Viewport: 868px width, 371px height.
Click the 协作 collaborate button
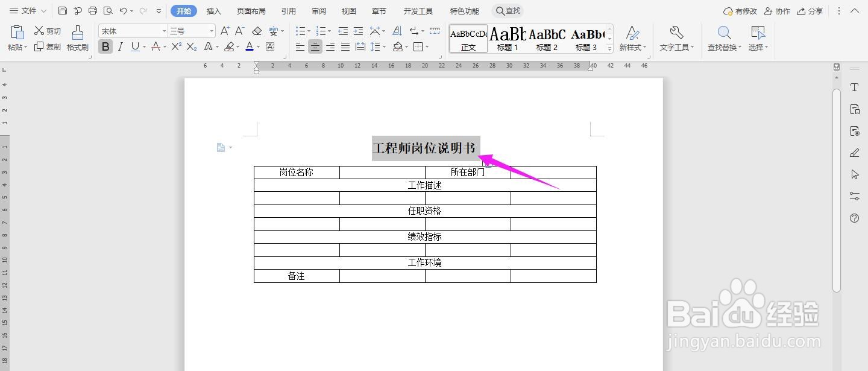point(777,11)
